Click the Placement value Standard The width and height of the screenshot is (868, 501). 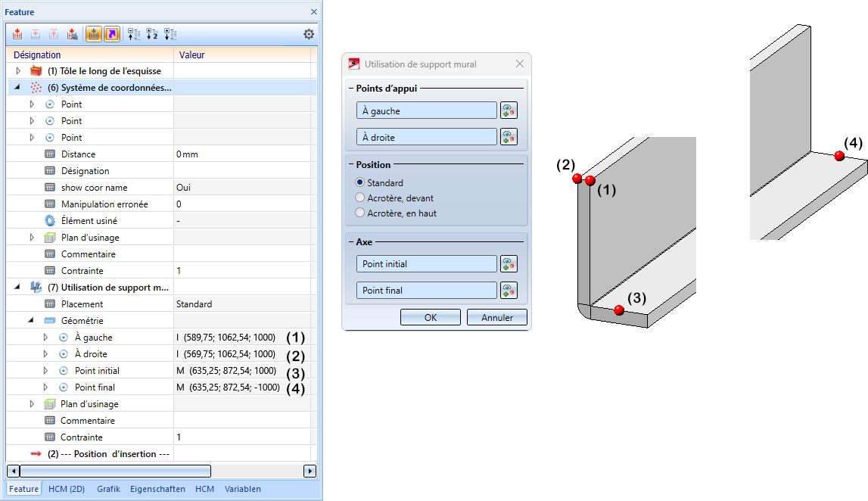tap(194, 304)
